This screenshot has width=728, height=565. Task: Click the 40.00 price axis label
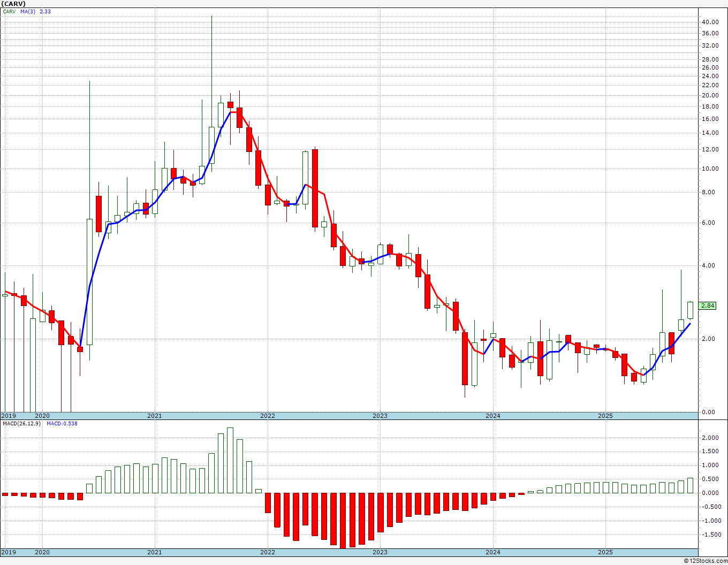(710, 22)
